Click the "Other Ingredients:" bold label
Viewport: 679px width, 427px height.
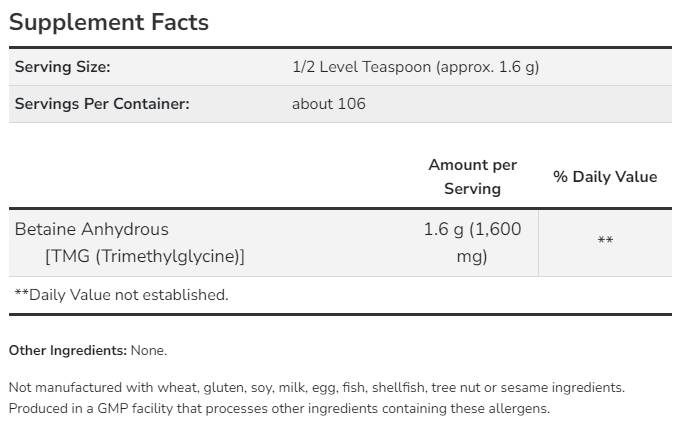[67, 350]
